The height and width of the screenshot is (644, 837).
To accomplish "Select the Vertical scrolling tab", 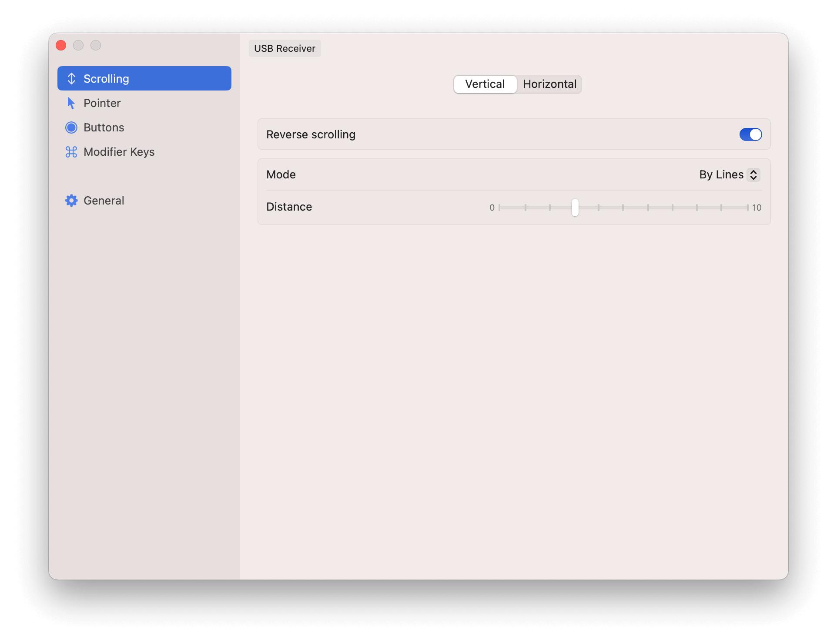I will pos(485,84).
